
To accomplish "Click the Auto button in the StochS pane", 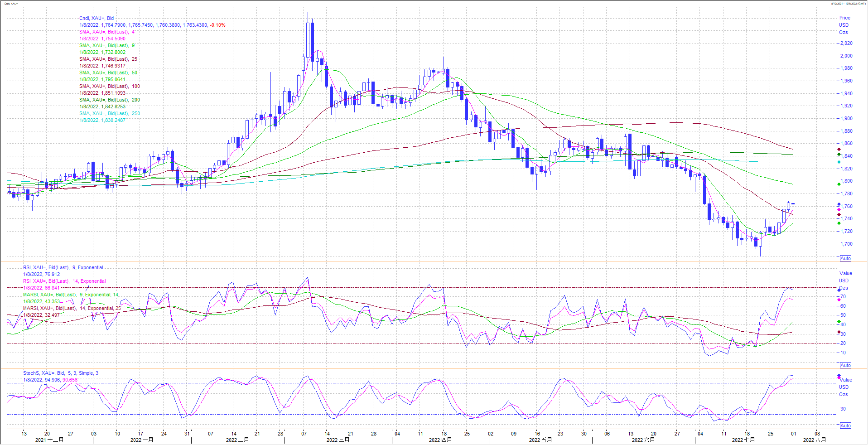I will click(x=845, y=426).
